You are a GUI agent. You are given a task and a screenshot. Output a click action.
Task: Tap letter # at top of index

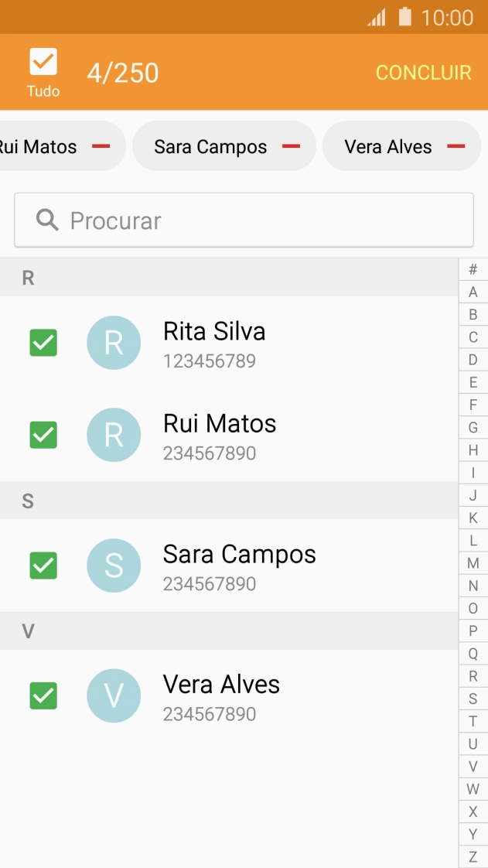click(473, 268)
